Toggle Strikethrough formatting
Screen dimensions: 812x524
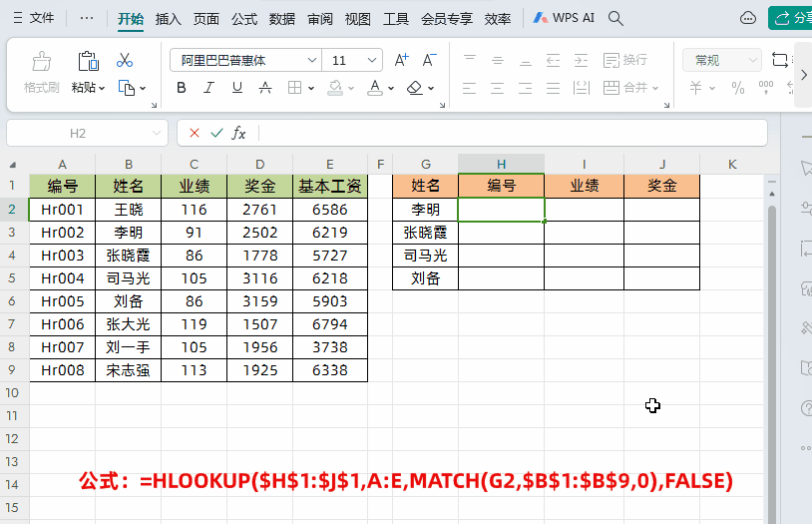tap(265, 88)
